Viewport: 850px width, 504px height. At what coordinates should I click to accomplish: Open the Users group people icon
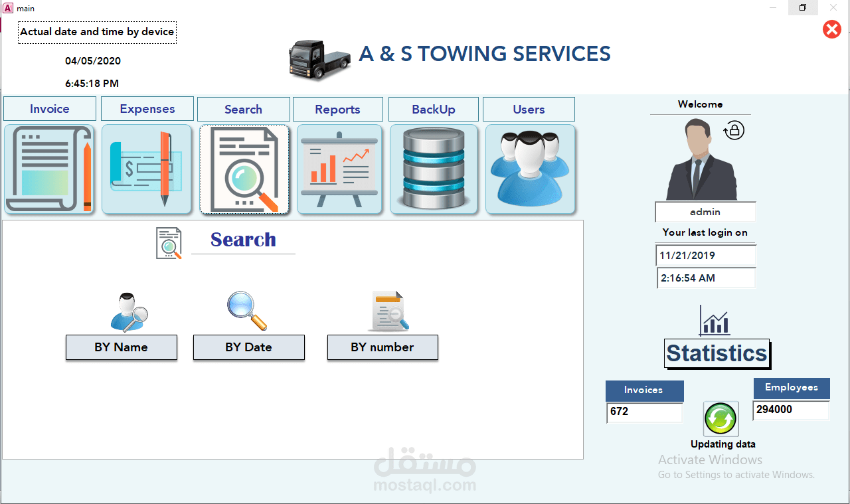tap(530, 169)
